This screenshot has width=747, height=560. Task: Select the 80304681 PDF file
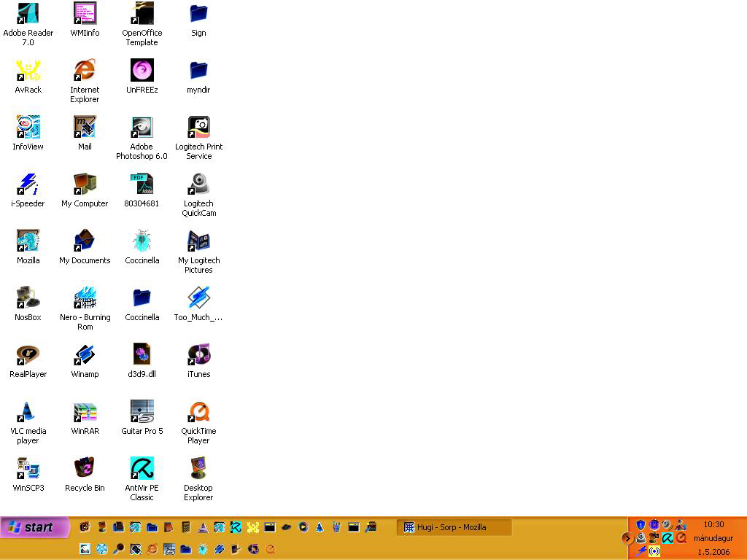tap(142, 190)
